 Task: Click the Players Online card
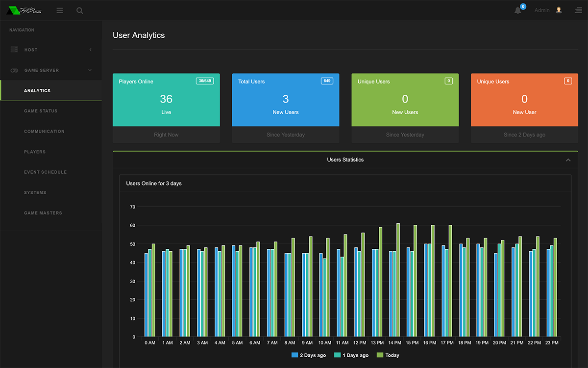coord(166,108)
